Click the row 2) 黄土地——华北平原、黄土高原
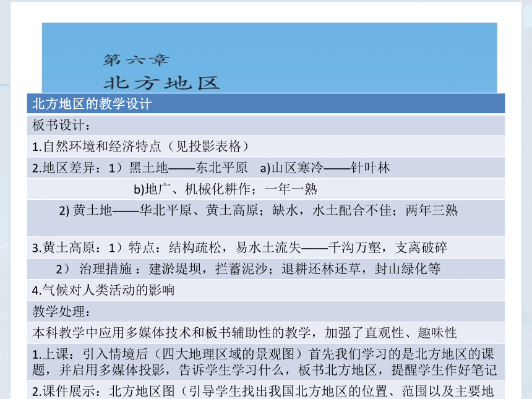Screen dimensions: 532x399 pos(266,218)
